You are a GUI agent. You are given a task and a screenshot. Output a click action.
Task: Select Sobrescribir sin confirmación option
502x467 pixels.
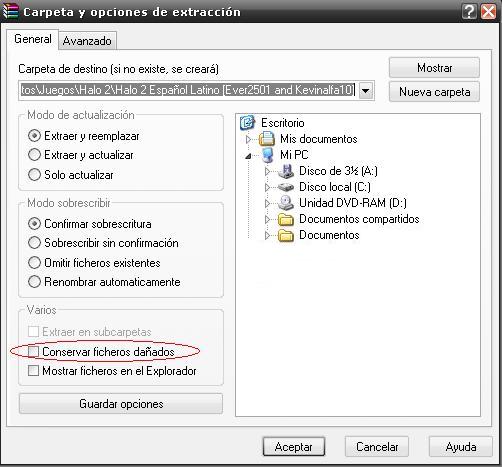(34, 243)
